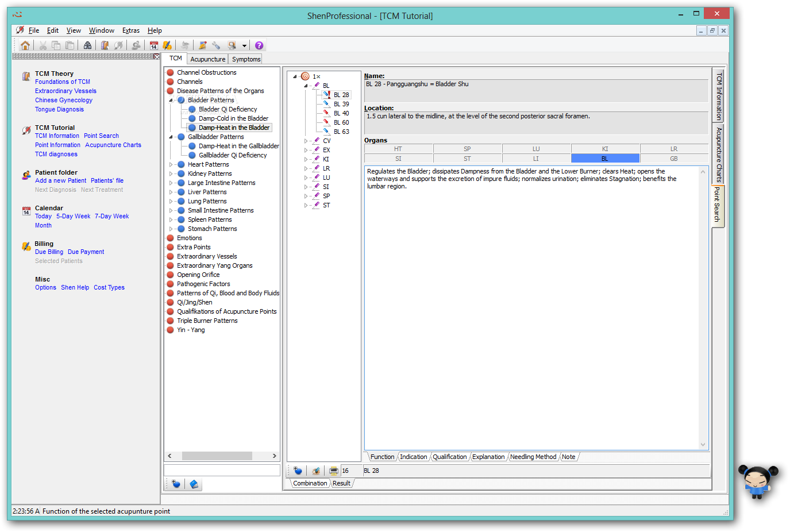Viewport: 790px width, 532px height.
Task: Click the KI organ cell
Action: click(x=605, y=149)
